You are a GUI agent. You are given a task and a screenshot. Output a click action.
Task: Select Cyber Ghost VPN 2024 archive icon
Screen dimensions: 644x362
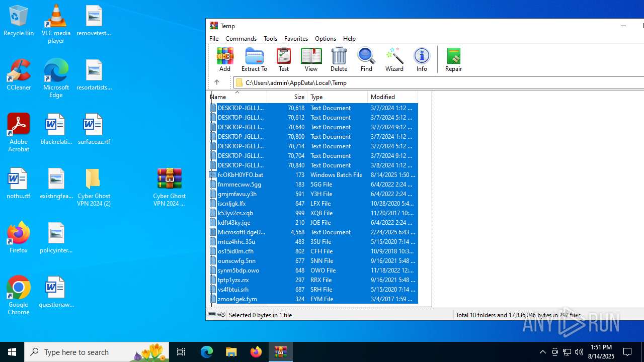click(170, 187)
